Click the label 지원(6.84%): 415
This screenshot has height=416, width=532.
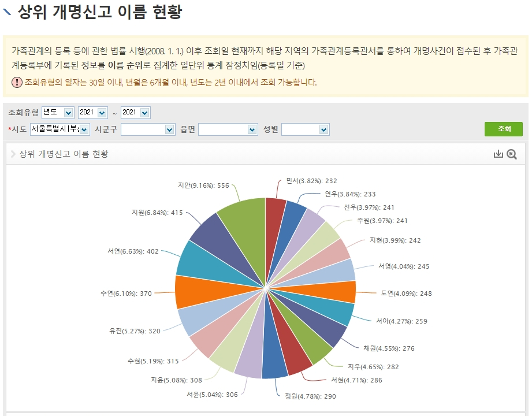tap(157, 213)
